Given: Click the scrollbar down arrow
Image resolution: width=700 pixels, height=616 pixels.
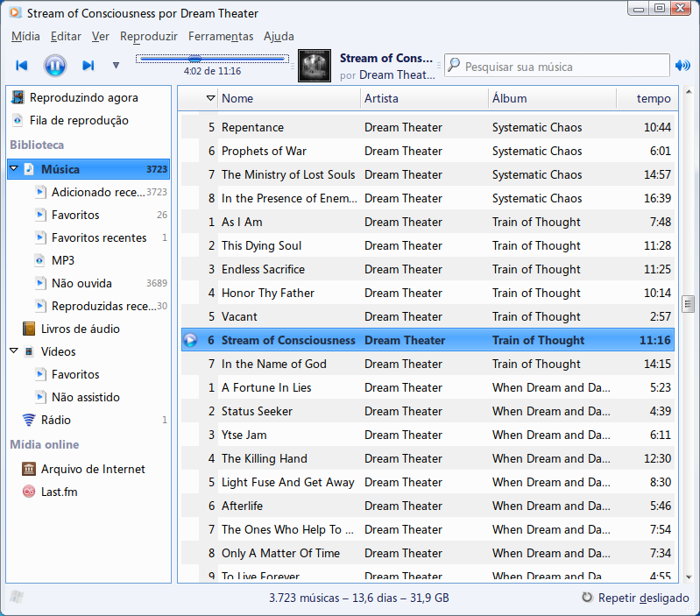Looking at the screenshot, I should pos(689,577).
